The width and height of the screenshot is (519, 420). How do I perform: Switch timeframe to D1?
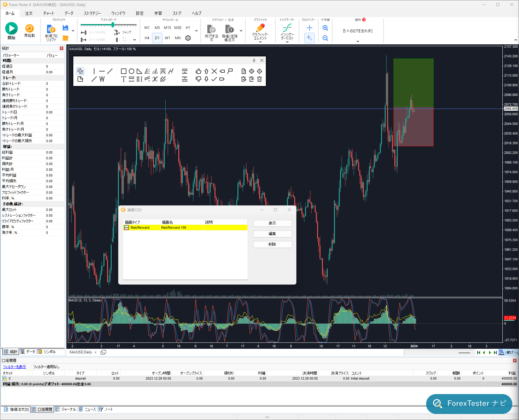(157, 38)
